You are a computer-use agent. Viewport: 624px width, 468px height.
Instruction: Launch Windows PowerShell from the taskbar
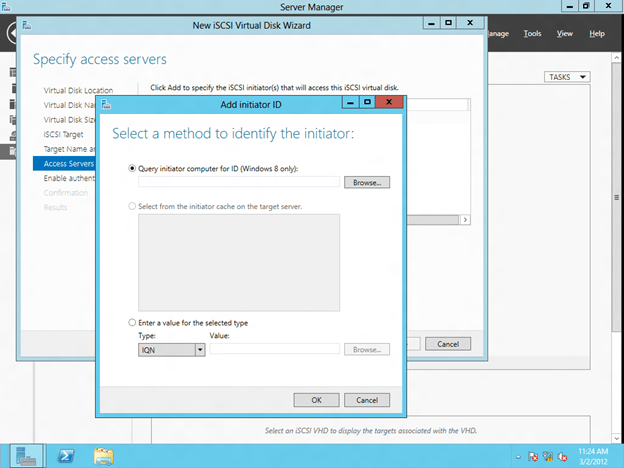pyautogui.click(x=68, y=455)
